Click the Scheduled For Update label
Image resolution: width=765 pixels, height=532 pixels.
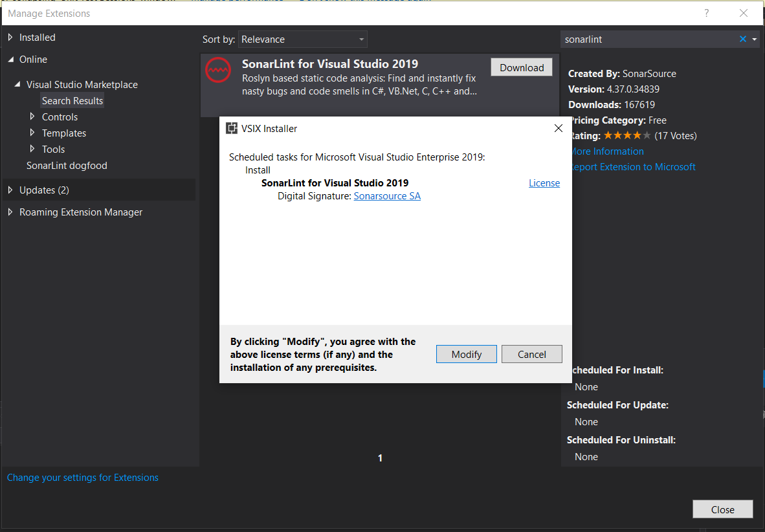click(617, 405)
